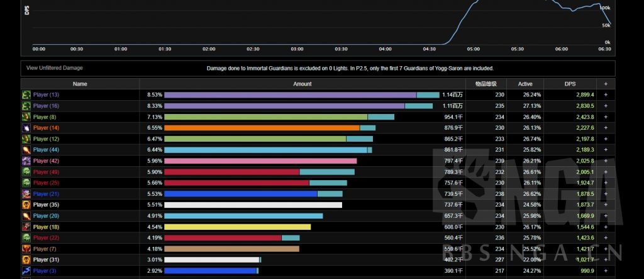The image size is (644, 279).
Task: Click the class icon beside Player (14)
Action: (26, 128)
